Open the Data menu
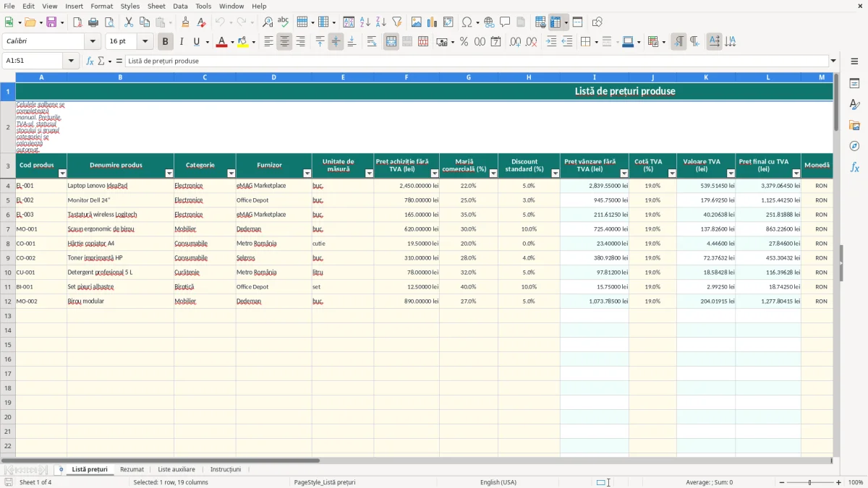This screenshot has height=488, width=868. coord(180,6)
